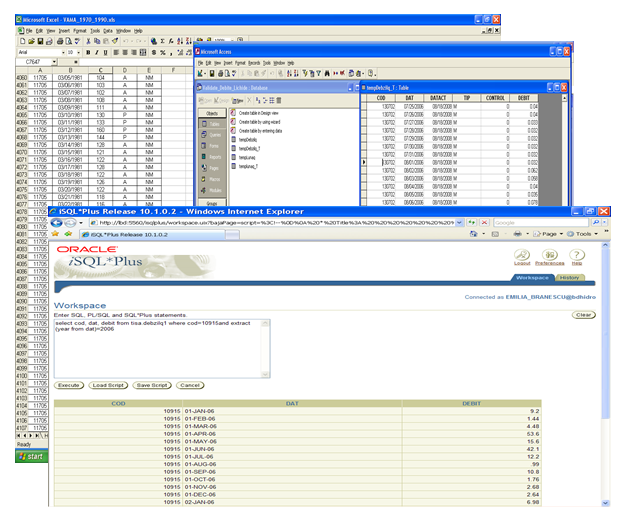Open font size dropdown in Excel
Image resolution: width=631 pixels, height=507 pixels.
coord(78,52)
